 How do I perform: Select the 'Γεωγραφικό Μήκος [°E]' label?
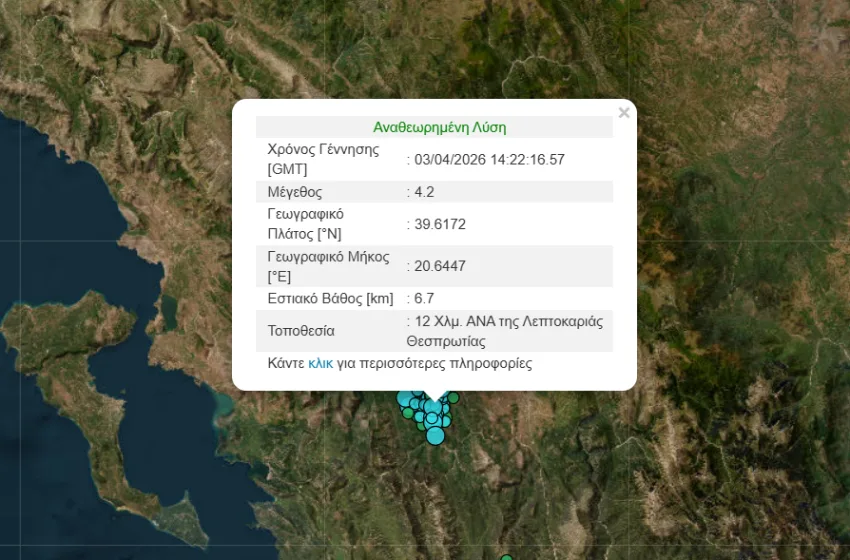click(x=329, y=266)
